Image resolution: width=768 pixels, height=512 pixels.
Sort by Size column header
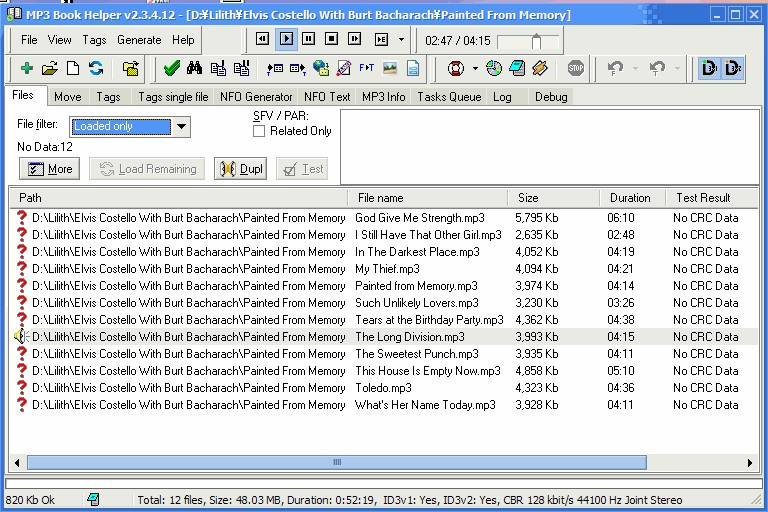coord(553,198)
